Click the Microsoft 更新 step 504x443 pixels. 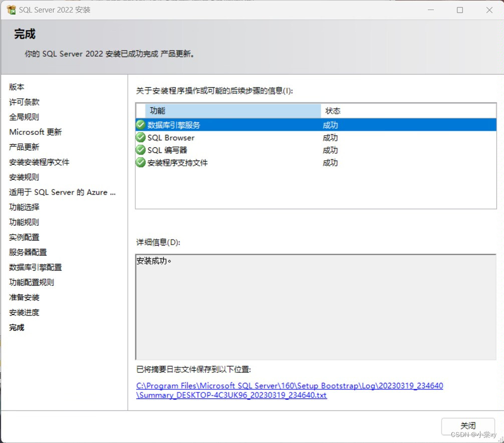click(36, 132)
